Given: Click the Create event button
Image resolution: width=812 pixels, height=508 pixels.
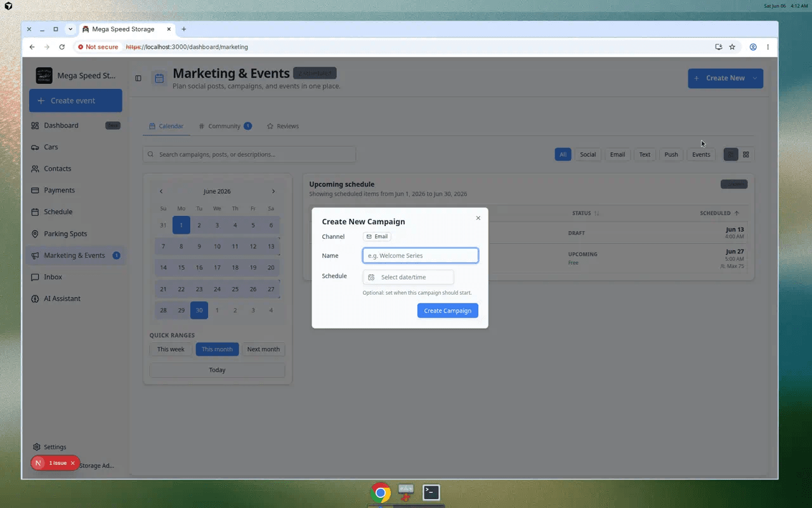Looking at the screenshot, I should pyautogui.click(x=75, y=100).
